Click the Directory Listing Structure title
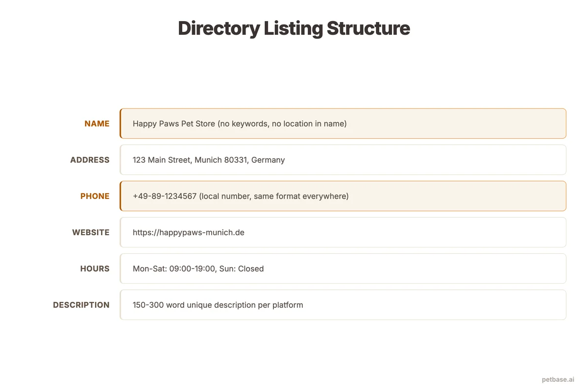 coord(294,28)
